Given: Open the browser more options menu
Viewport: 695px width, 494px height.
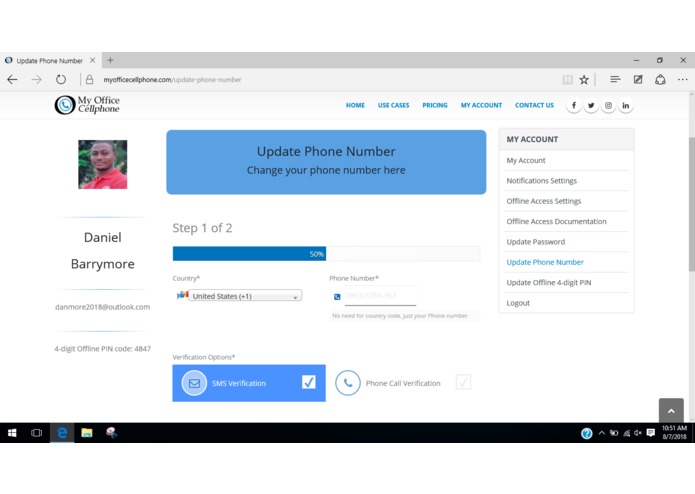Looking at the screenshot, I should point(683,80).
